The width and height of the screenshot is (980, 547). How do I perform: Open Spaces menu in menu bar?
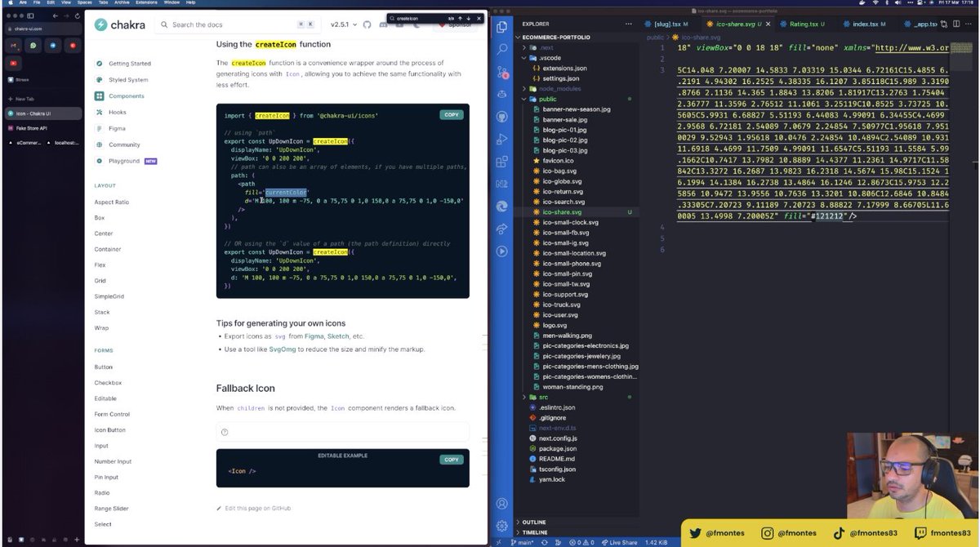(83, 2)
